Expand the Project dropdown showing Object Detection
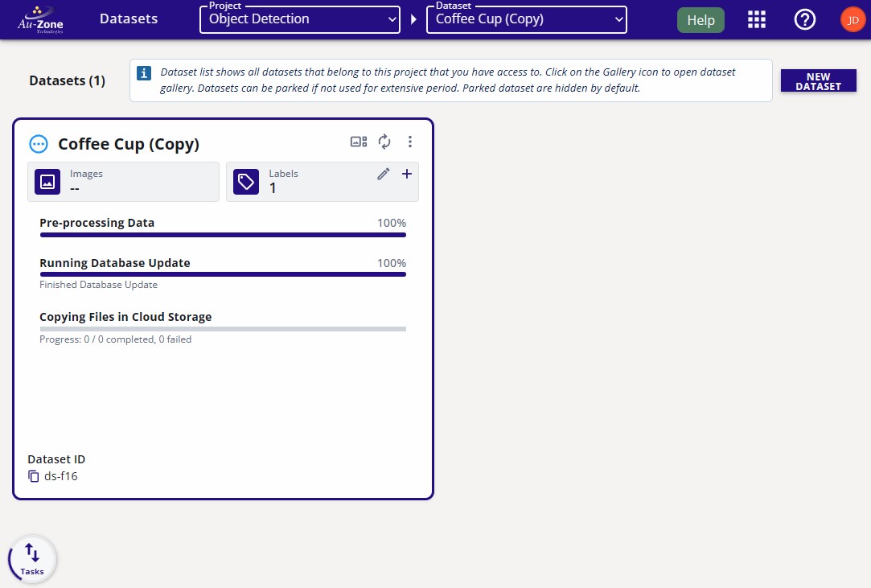 [300, 19]
